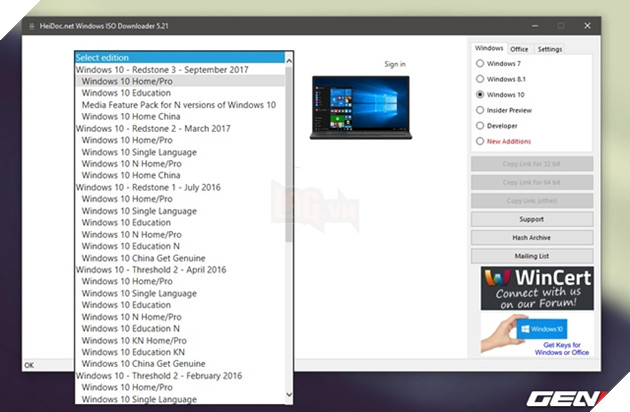Open the Hash Archive button
Image resolution: width=630 pixels, height=412 pixels.
[x=532, y=238]
